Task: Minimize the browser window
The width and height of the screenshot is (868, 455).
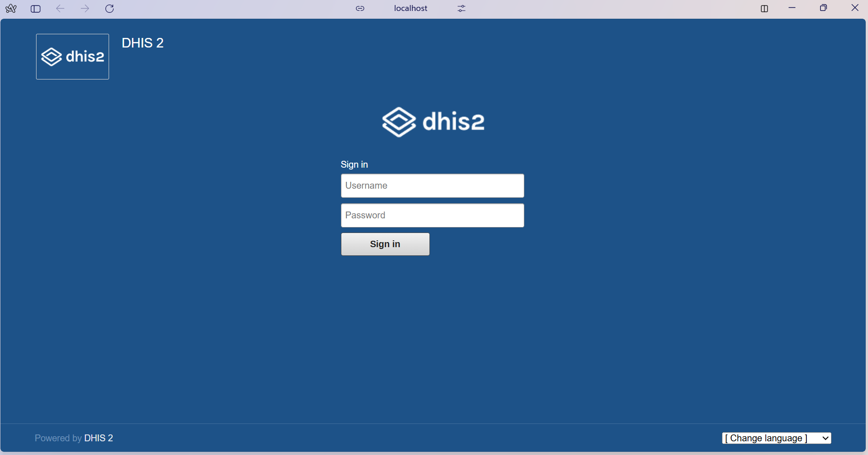Action: tap(792, 8)
